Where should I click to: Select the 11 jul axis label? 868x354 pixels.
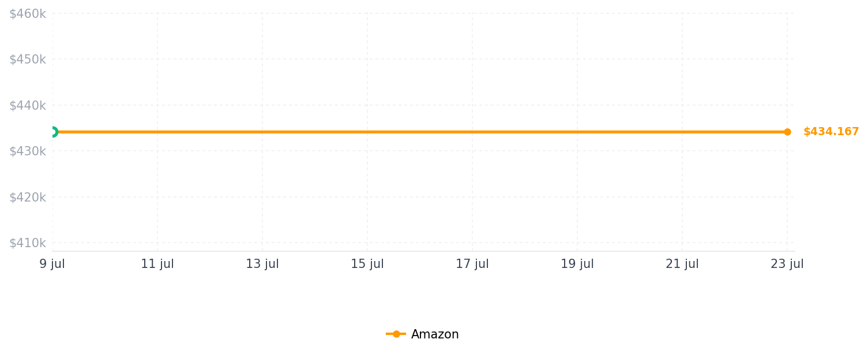point(157,264)
